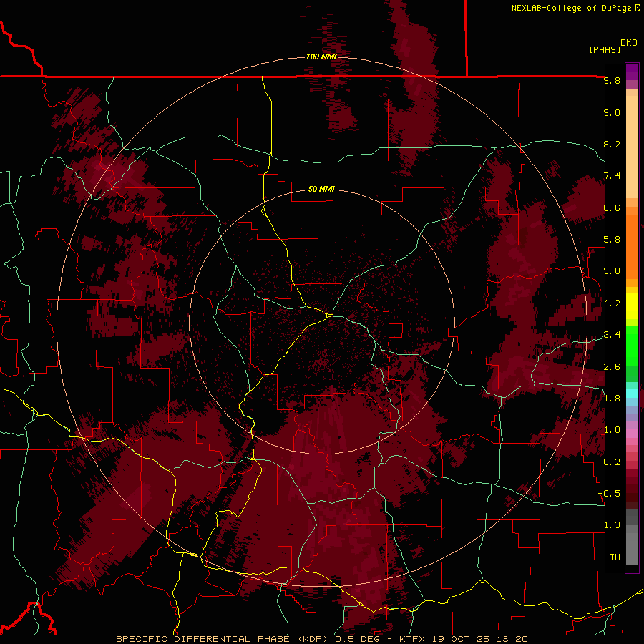Pick the bright green segment of the color bar

[632, 346]
